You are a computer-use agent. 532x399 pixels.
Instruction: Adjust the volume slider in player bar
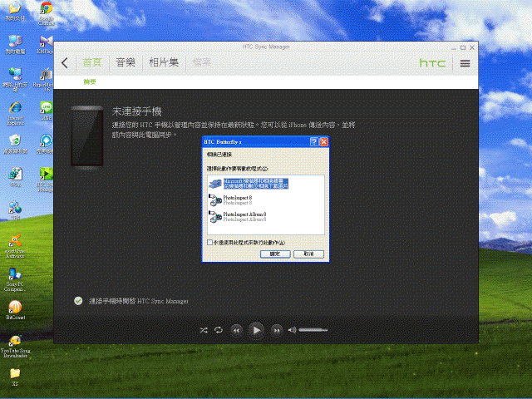pos(313,330)
